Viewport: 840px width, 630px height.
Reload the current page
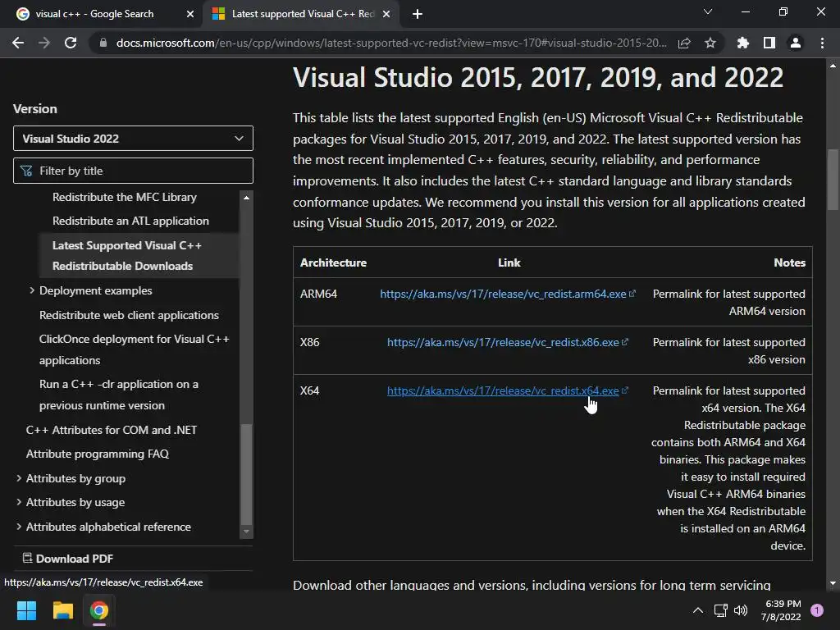pyautogui.click(x=71, y=43)
